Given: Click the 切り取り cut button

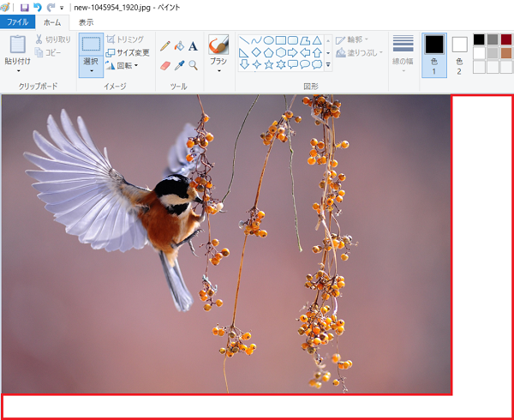Looking at the screenshot, I should click(x=53, y=39).
